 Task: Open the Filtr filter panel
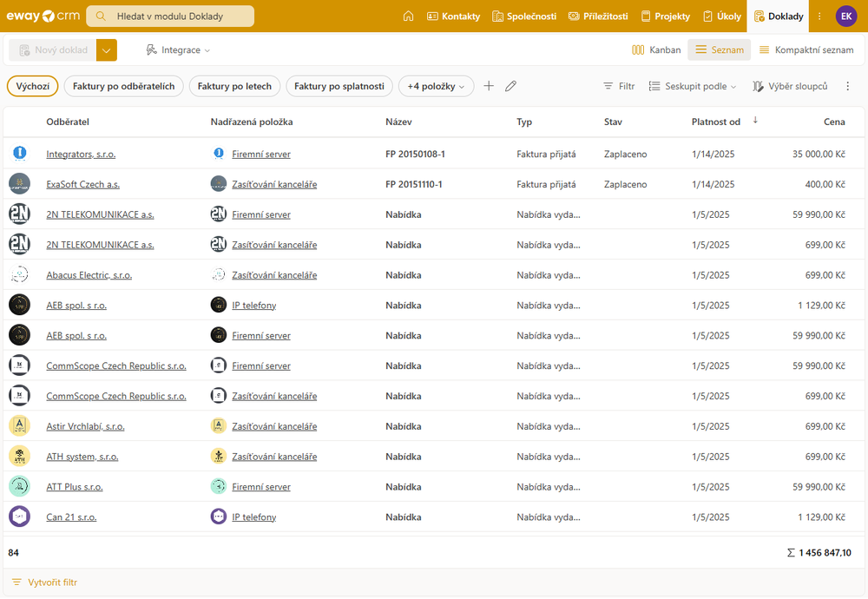click(619, 86)
